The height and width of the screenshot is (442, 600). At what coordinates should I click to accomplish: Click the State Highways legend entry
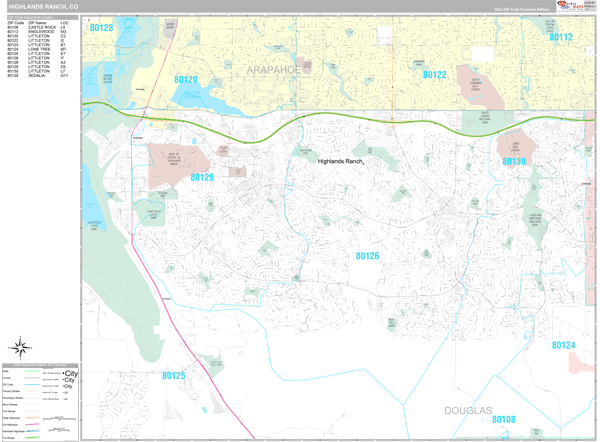[x=21, y=418]
